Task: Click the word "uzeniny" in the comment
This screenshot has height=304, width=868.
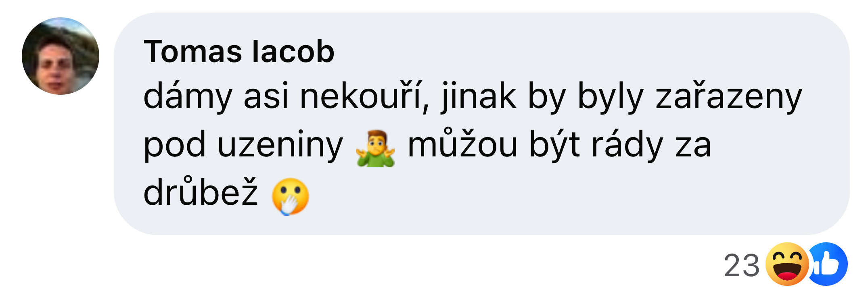Action: 280,145
